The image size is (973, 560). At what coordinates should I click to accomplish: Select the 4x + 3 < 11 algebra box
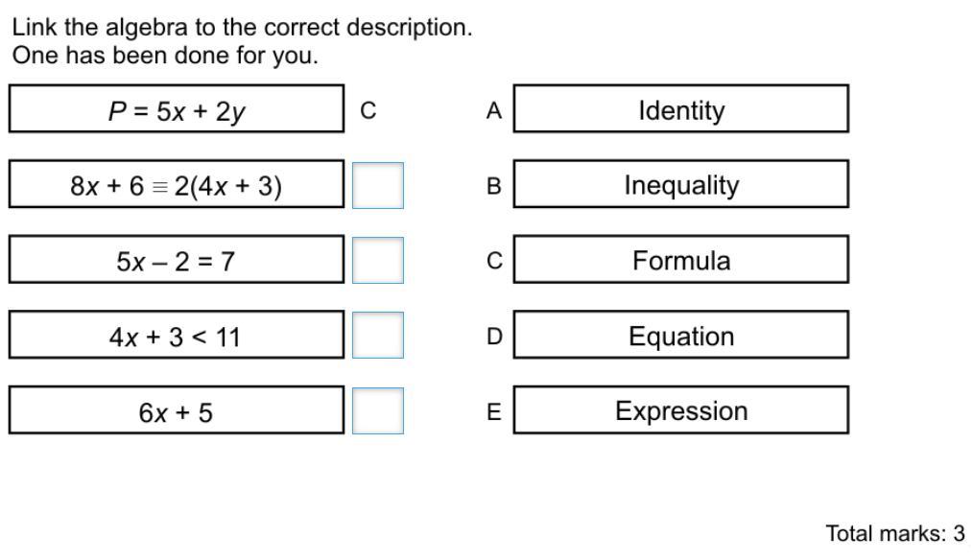coord(177,335)
